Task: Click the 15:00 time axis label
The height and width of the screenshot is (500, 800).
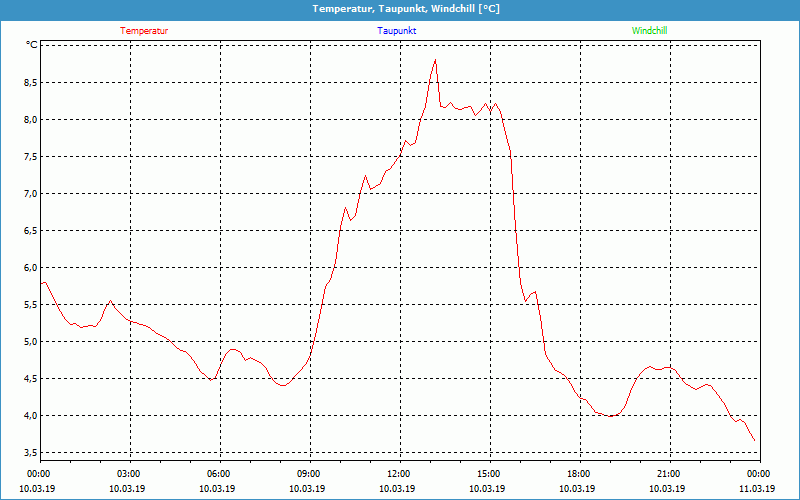Action: 488,473
